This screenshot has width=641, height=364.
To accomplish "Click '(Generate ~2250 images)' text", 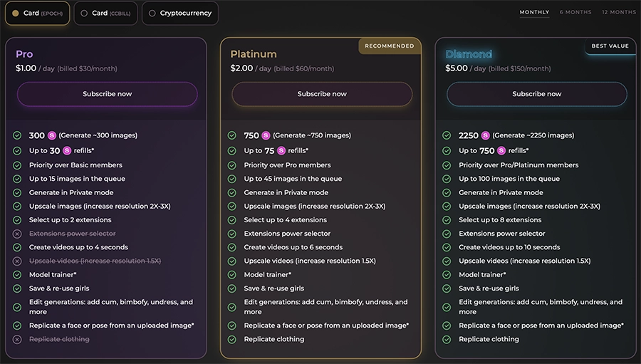I will tap(533, 135).
